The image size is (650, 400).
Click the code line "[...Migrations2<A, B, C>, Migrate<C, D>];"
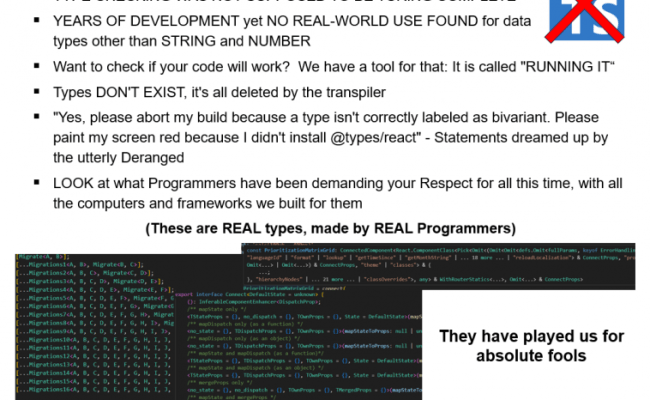(85, 273)
